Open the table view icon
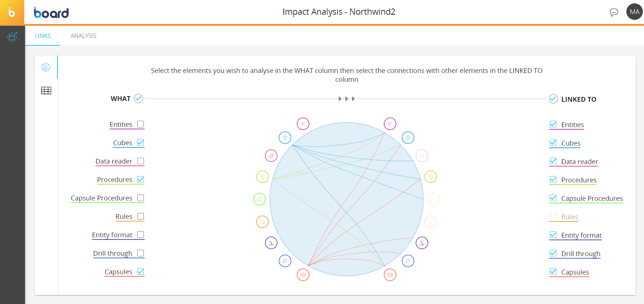This screenshot has width=644, height=304. [46, 91]
